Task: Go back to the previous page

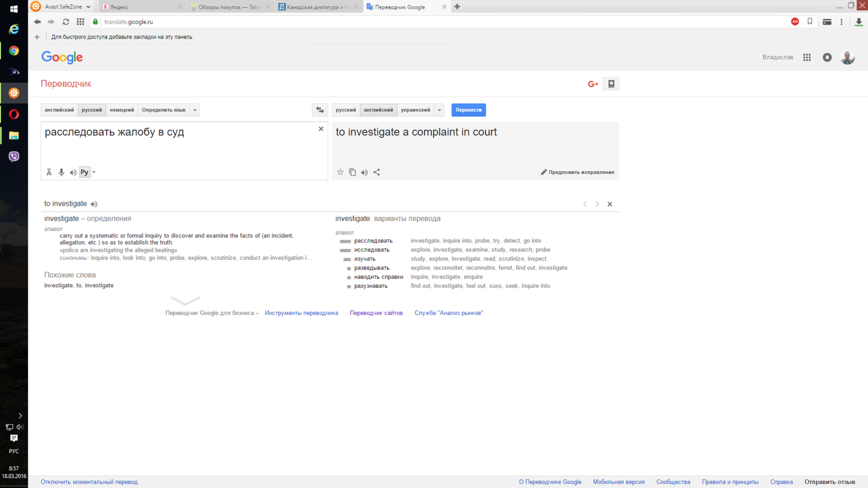Action: point(37,22)
